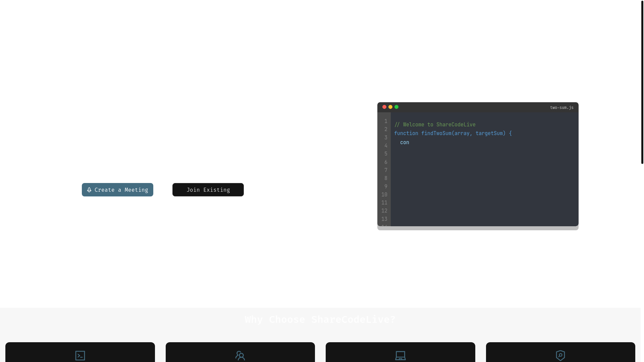Click the Create a Meeting button

(x=117, y=190)
